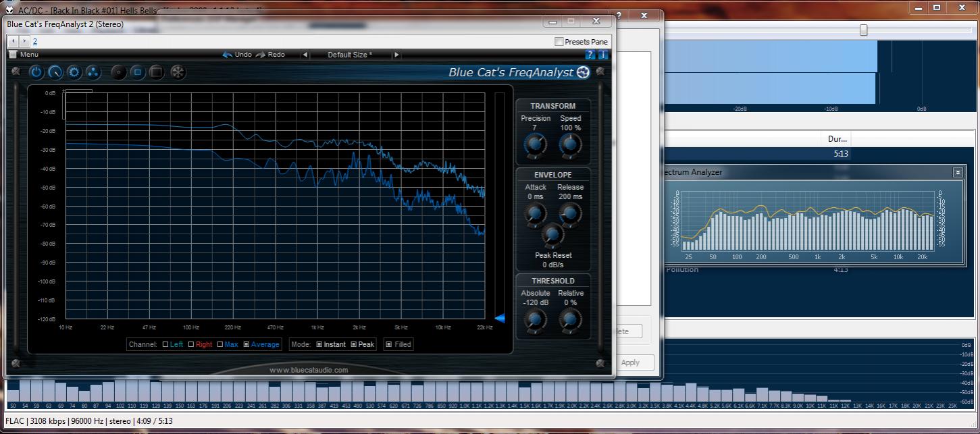Close the Spectrum Analyzer panel
This screenshot has height=434, width=980.
click(958, 172)
